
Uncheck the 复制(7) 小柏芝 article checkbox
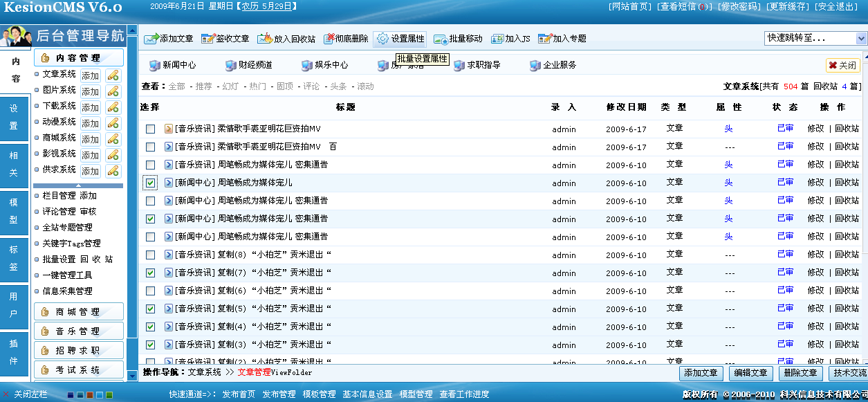point(150,273)
